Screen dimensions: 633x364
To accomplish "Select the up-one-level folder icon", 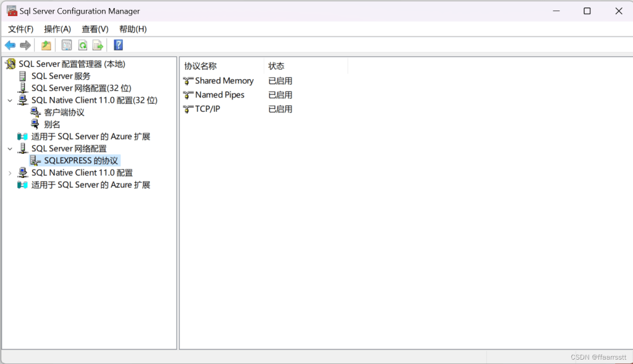I will tap(46, 44).
